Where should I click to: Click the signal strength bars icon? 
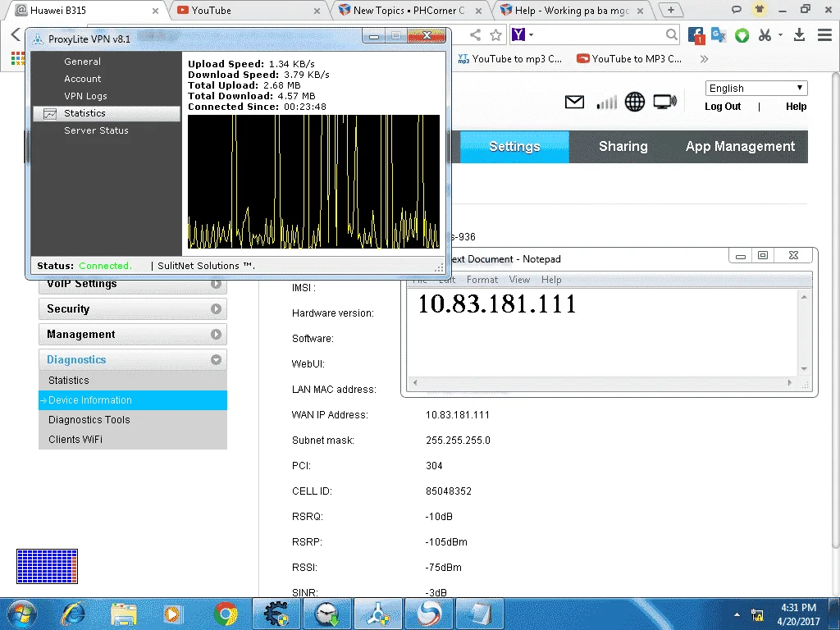click(606, 102)
